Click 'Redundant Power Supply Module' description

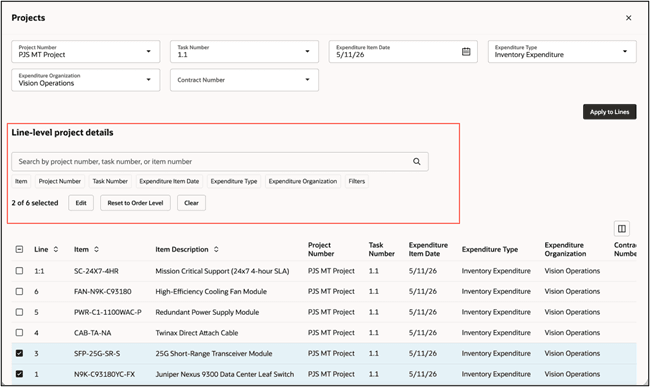point(207,312)
